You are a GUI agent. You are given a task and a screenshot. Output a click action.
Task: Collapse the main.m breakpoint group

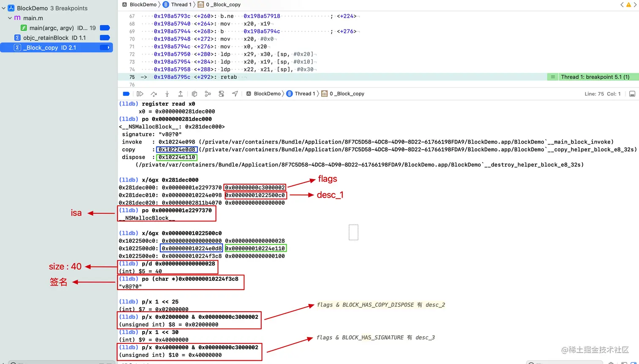click(x=10, y=18)
